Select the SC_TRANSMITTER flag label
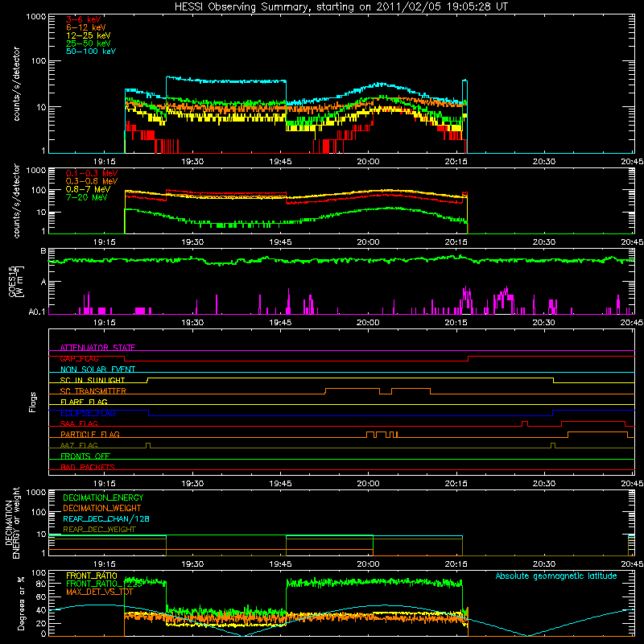 tap(93, 391)
